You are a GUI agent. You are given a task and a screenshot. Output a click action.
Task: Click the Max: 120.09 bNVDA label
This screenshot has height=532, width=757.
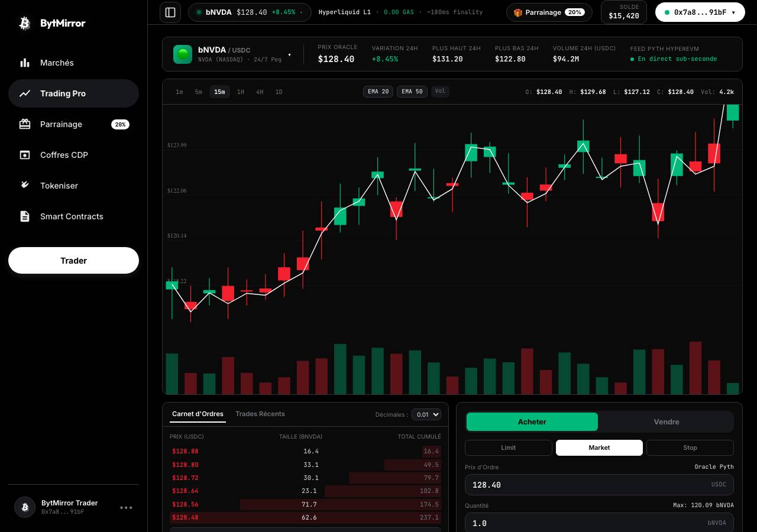point(703,505)
